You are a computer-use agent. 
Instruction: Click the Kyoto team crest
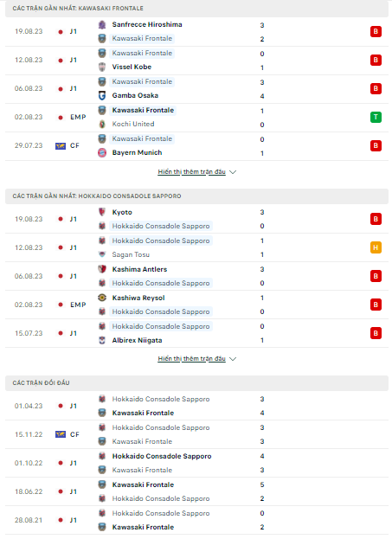(102, 212)
